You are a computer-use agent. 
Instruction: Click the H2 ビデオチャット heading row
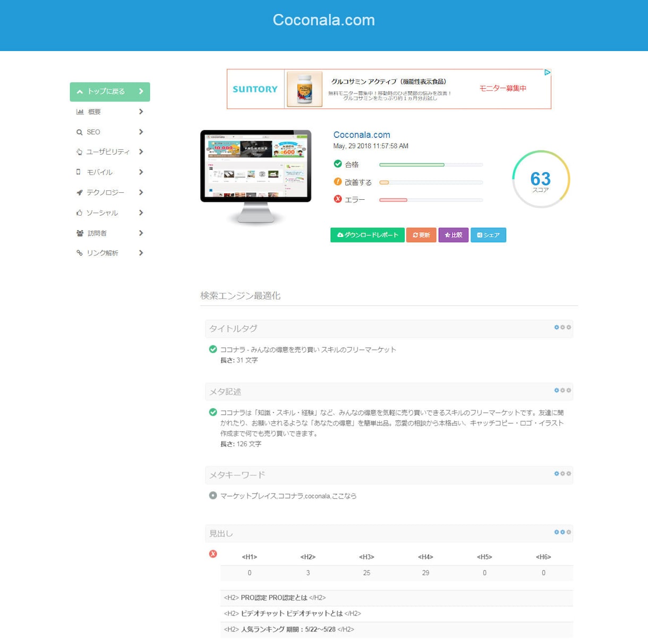tap(397, 614)
